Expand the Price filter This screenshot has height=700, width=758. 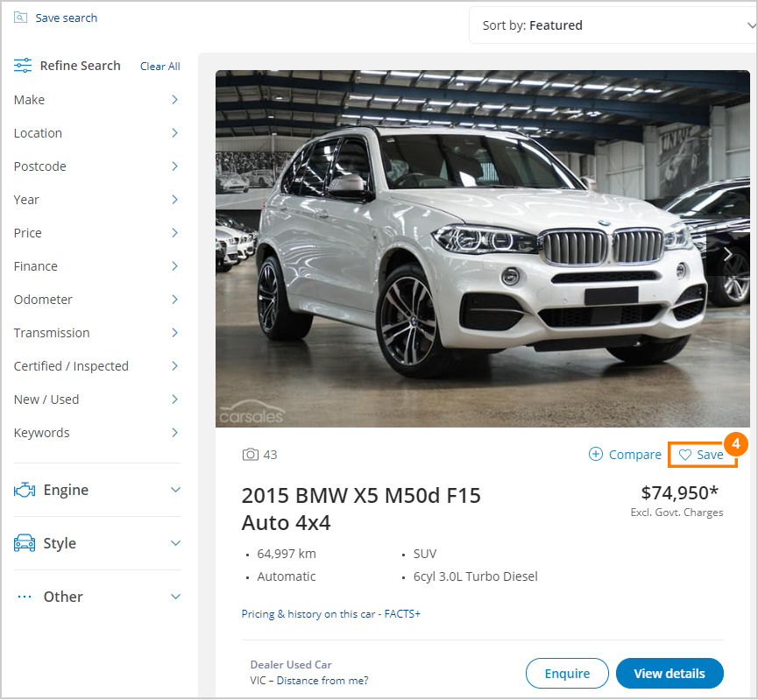click(96, 233)
